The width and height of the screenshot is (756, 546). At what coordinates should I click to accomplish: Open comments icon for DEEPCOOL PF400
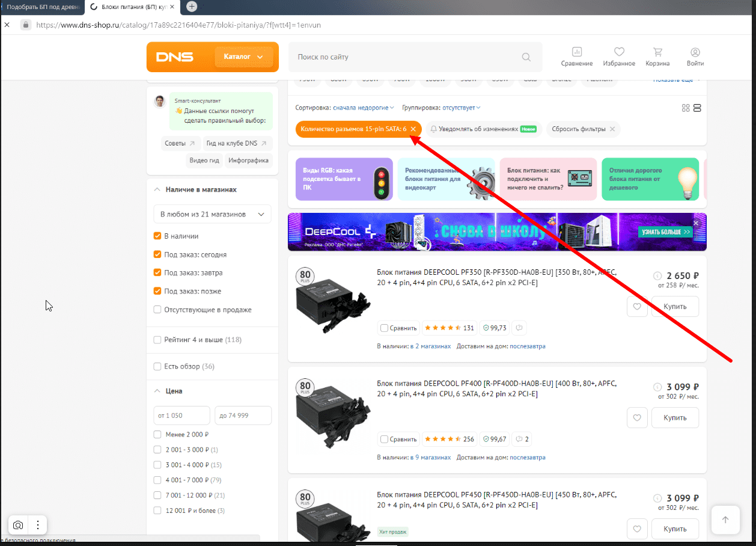[x=522, y=439]
